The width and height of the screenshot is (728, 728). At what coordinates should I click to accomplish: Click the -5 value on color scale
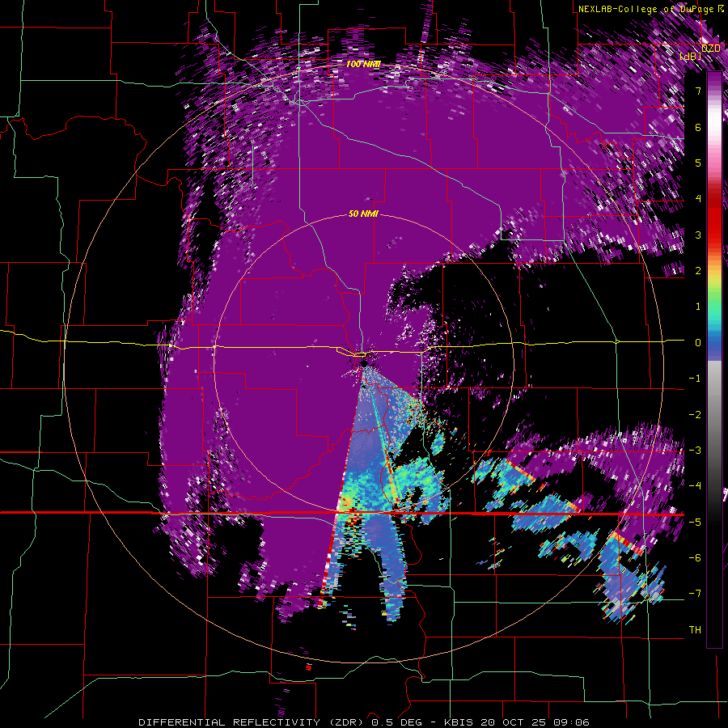click(x=695, y=523)
